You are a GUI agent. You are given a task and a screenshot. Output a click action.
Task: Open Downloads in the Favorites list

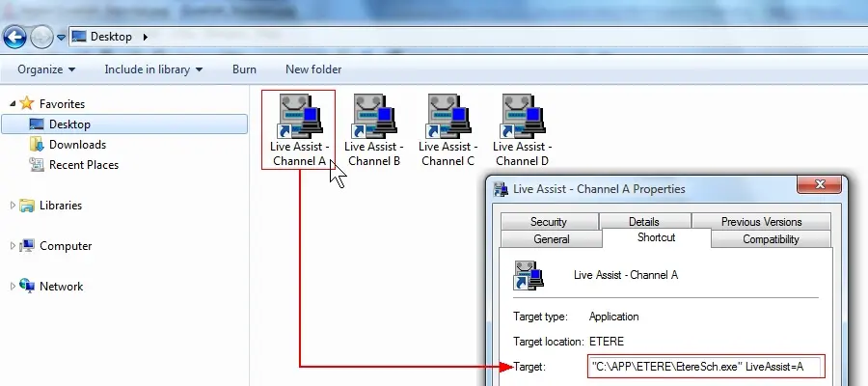[77, 145]
